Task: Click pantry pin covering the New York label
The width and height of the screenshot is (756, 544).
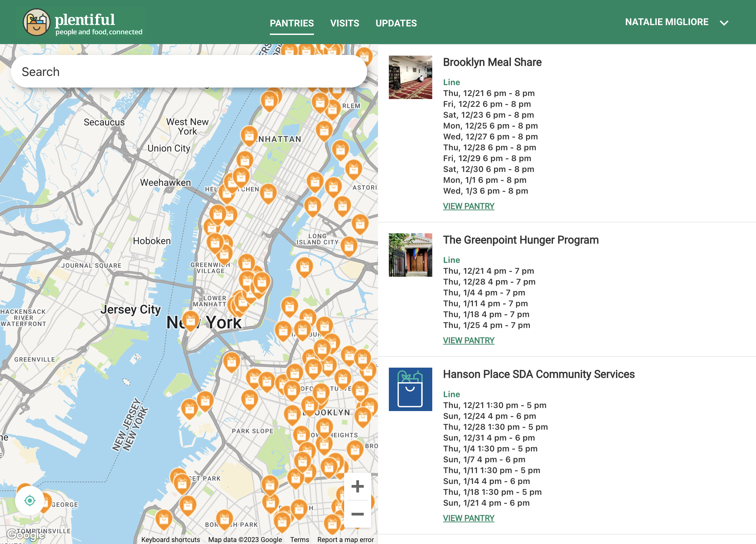Action: 191,320
